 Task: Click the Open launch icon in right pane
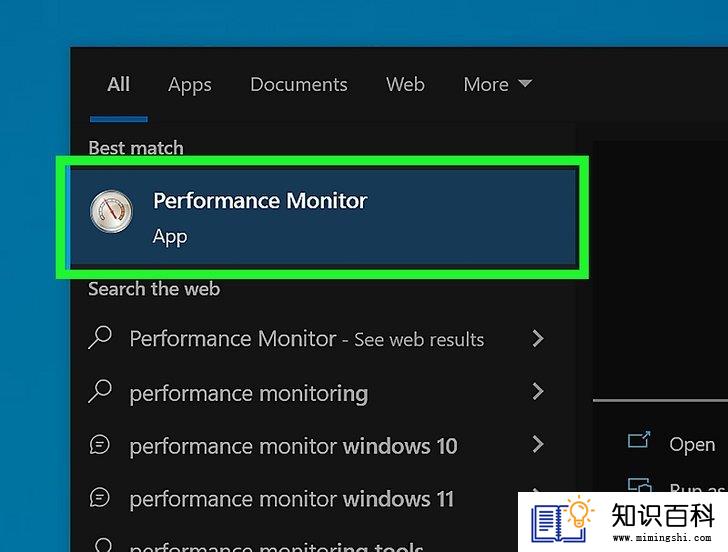pyautogui.click(x=639, y=440)
